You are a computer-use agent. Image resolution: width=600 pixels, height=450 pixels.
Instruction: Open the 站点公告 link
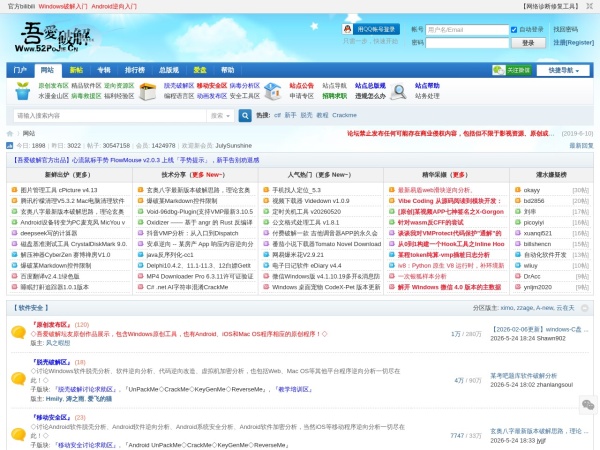pyautogui.click(x=302, y=86)
